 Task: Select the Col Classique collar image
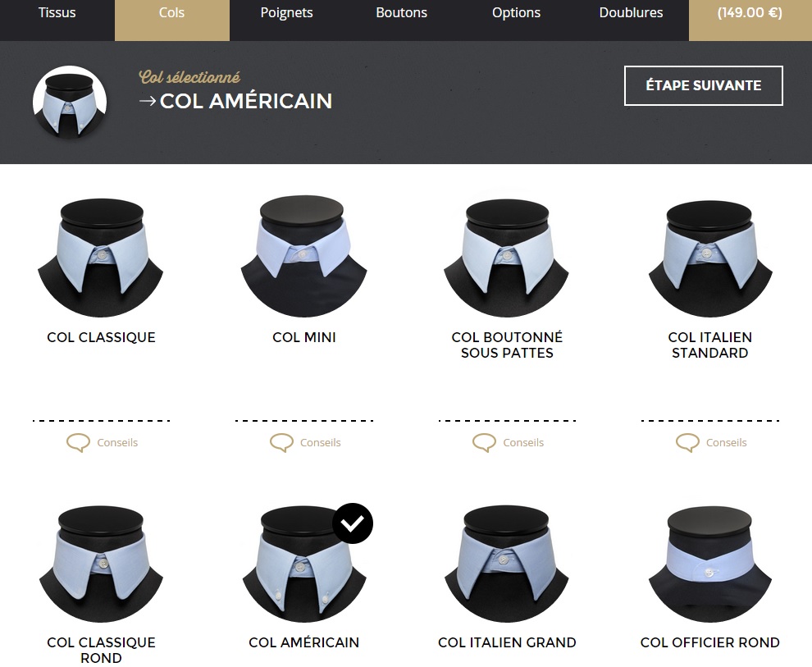coord(101,258)
